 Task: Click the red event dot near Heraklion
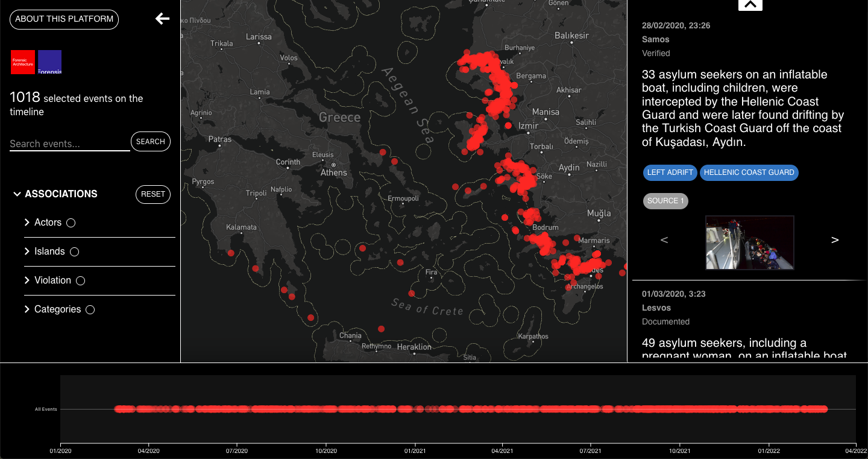pos(381,329)
